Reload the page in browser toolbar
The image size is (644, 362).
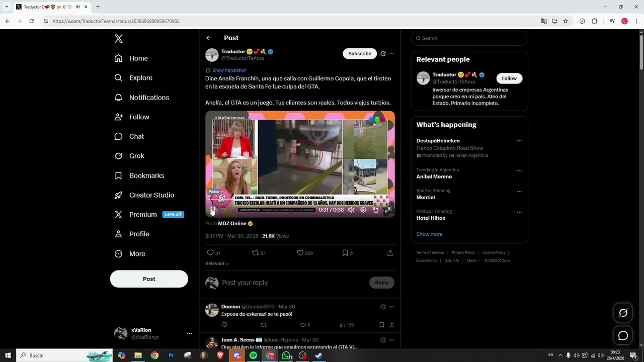point(31,21)
